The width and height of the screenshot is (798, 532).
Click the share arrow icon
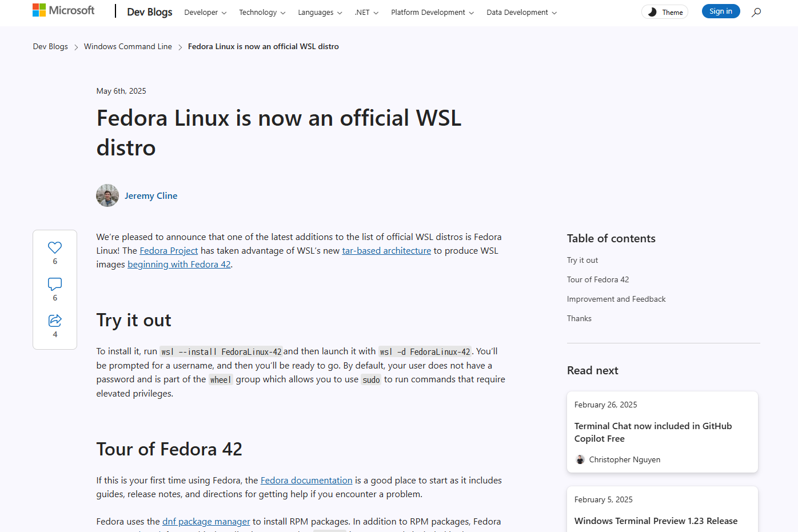click(x=55, y=321)
